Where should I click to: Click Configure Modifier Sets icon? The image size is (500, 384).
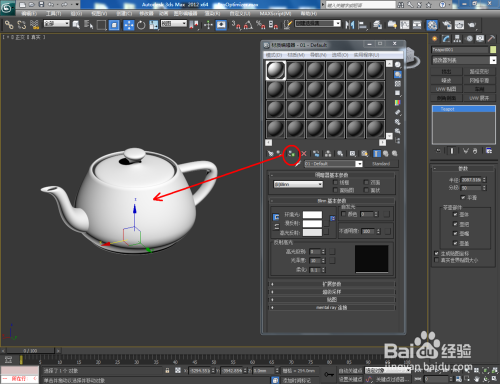489,151
